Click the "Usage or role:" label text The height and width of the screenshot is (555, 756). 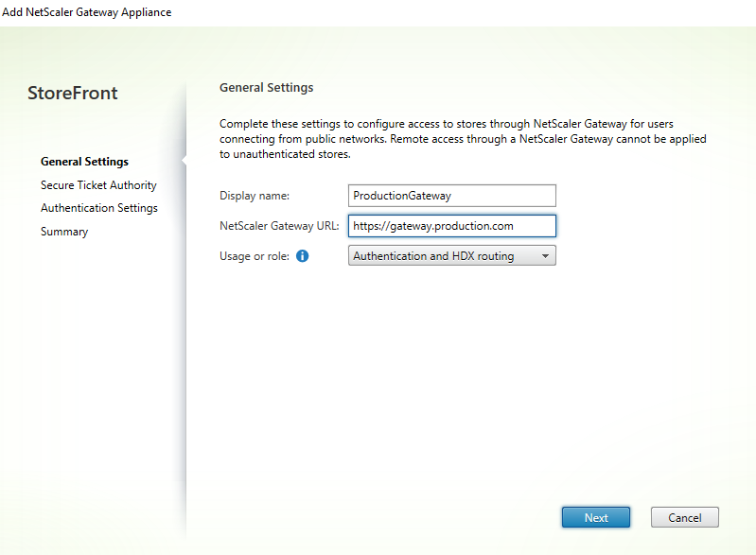click(x=254, y=256)
